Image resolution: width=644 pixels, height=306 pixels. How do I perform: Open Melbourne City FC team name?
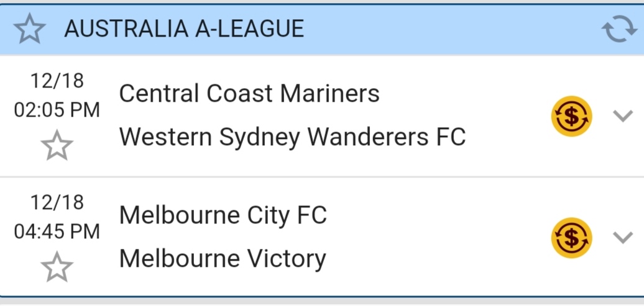coord(223,215)
